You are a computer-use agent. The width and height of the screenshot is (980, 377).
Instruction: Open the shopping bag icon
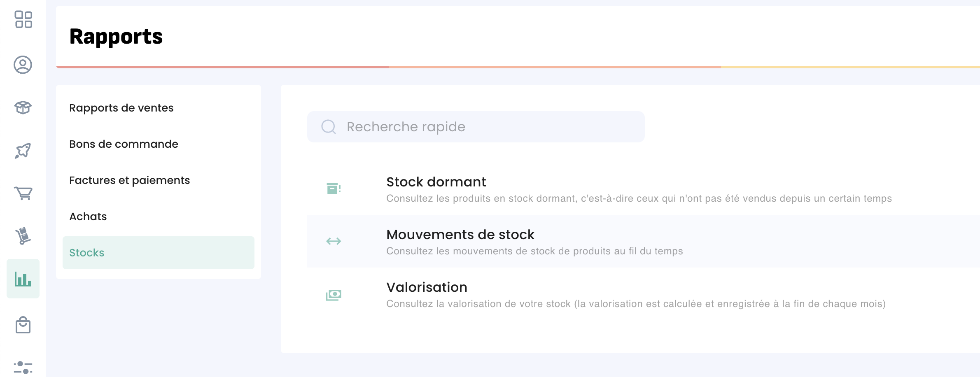23,325
